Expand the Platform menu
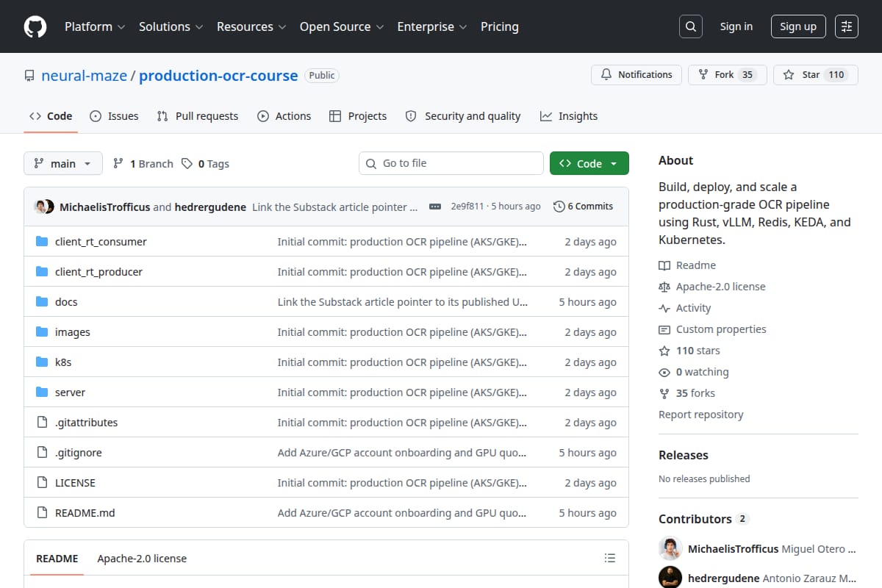Viewport: 882px width, 588px height. point(94,26)
